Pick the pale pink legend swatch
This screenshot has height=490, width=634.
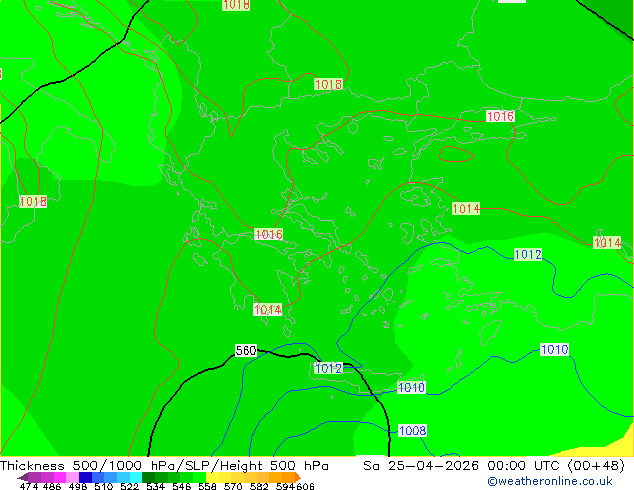[x=72, y=477]
